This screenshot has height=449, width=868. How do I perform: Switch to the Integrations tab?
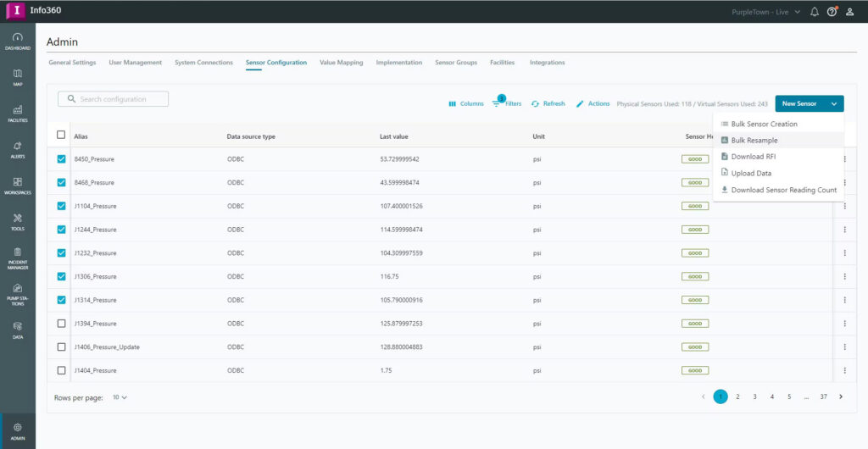point(547,63)
